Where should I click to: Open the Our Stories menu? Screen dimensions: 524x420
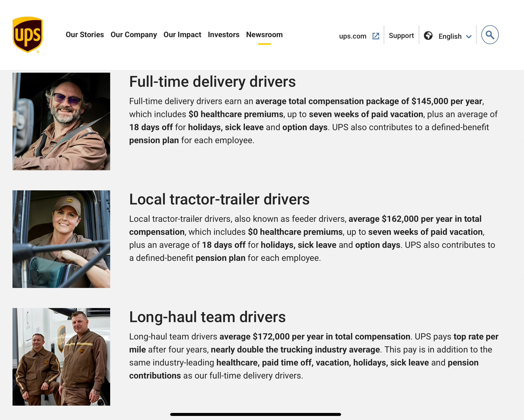pyautogui.click(x=85, y=35)
